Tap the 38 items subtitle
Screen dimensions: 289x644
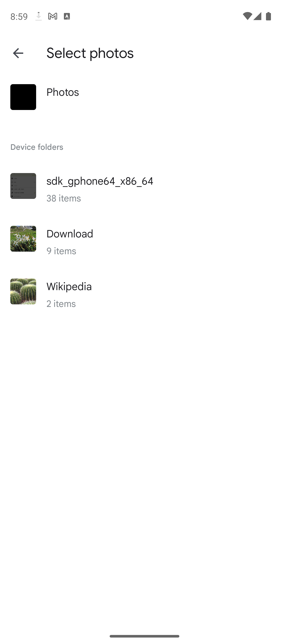[x=64, y=198]
